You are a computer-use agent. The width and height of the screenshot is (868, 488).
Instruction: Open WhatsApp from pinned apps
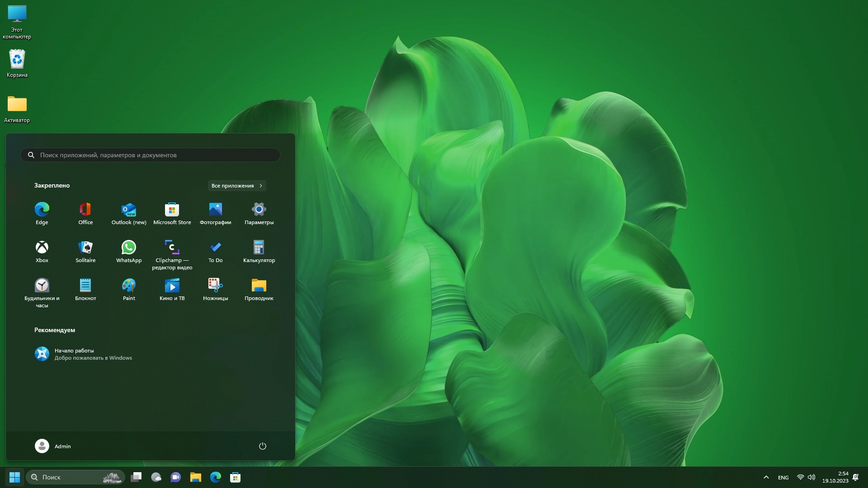(129, 251)
